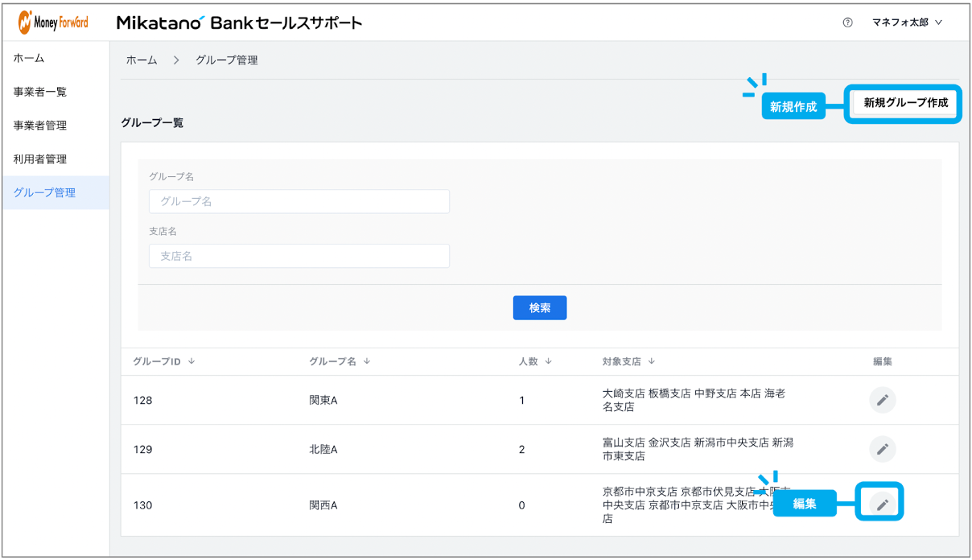
Task: Click the Mikatano Bank セールスサポート title
Action: (x=240, y=23)
